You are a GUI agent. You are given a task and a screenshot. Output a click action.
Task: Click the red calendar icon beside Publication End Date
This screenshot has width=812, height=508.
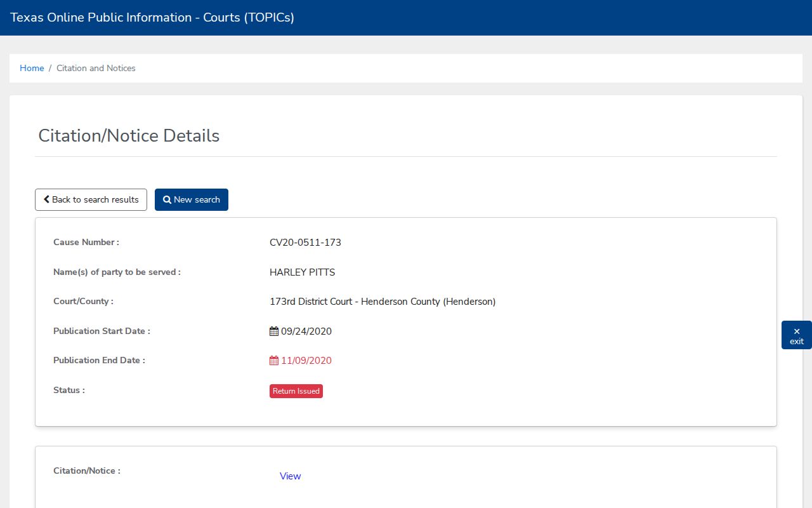[x=274, y=361]
